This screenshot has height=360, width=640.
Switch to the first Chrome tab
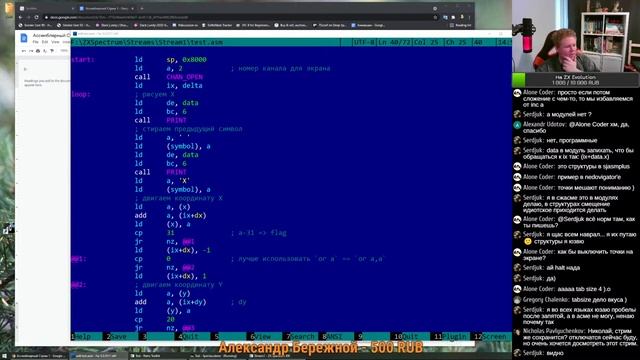[47, 8]
